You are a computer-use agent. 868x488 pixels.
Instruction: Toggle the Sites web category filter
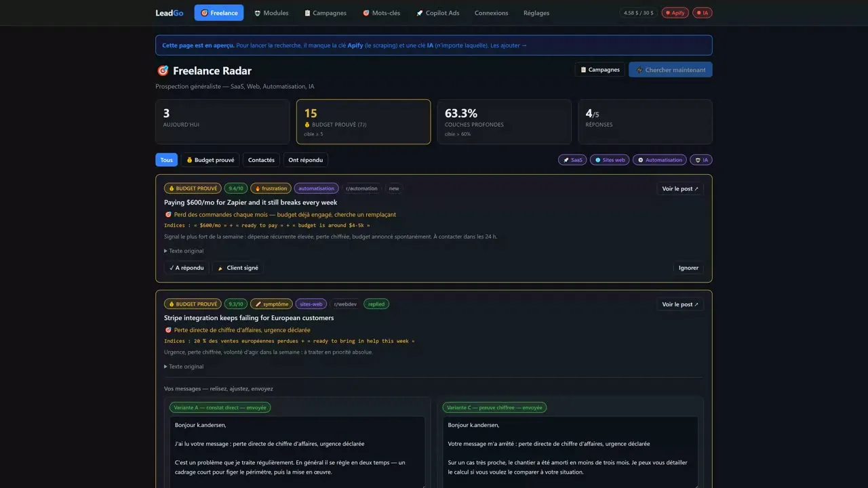click(610, 160)
